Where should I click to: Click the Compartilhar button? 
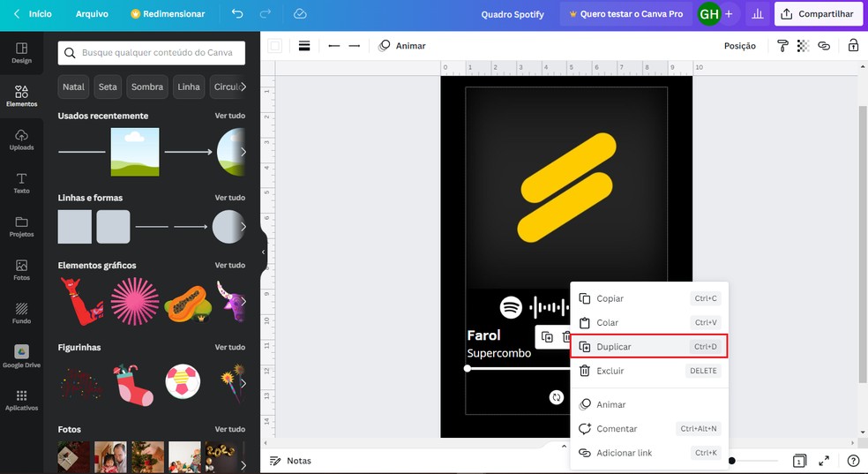[x=819, y=14]
